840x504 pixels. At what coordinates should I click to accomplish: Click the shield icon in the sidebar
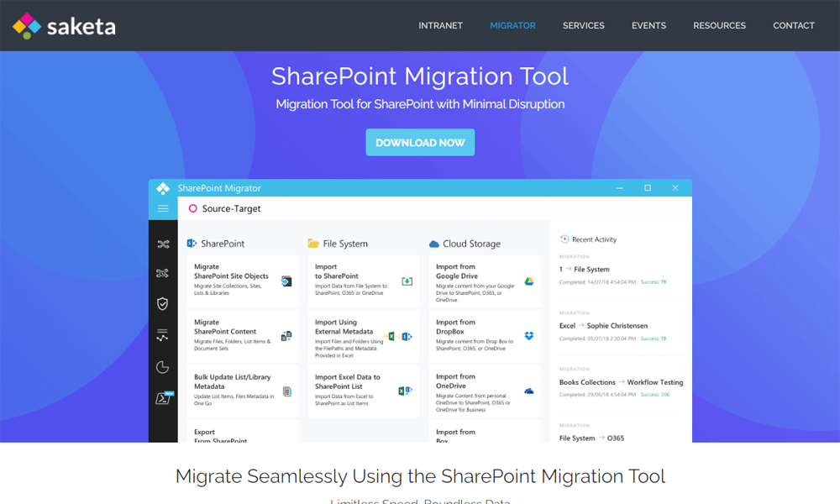coord(163,303)
